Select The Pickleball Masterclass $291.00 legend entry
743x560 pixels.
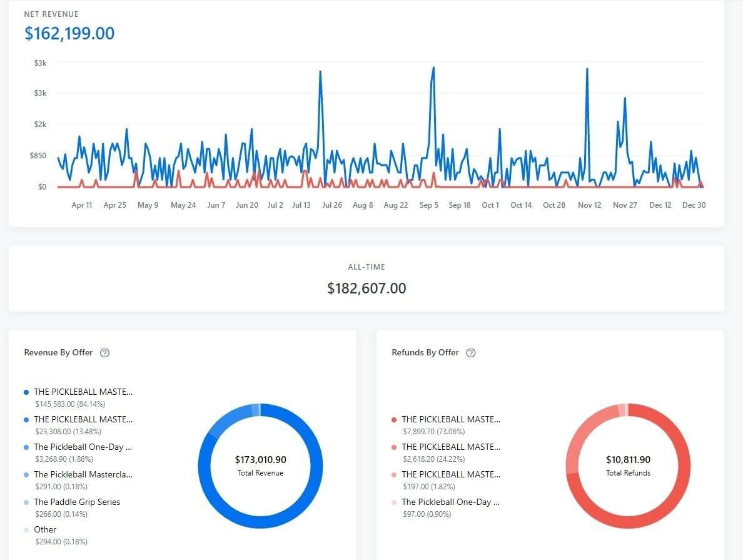(x=83, y=475)
